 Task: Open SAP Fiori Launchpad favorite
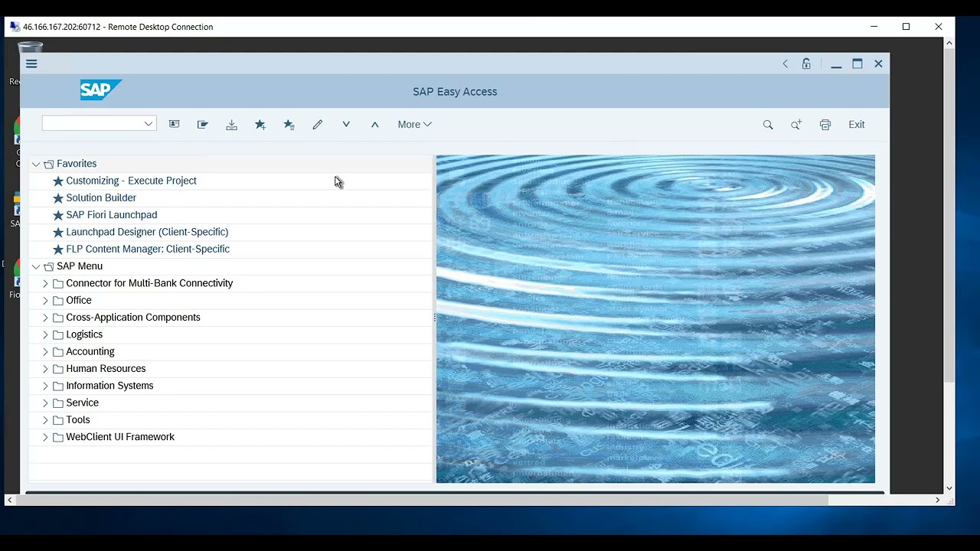coord(112,215)
